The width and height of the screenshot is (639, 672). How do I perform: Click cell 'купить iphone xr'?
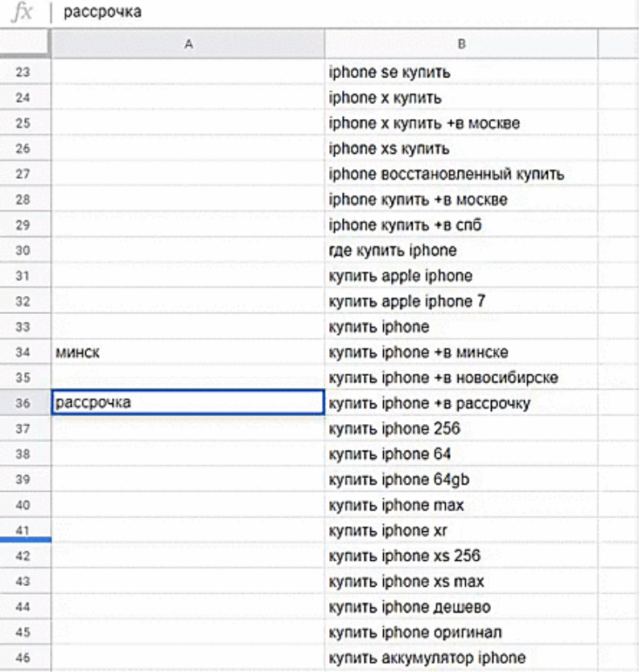[x=461, y=530]
